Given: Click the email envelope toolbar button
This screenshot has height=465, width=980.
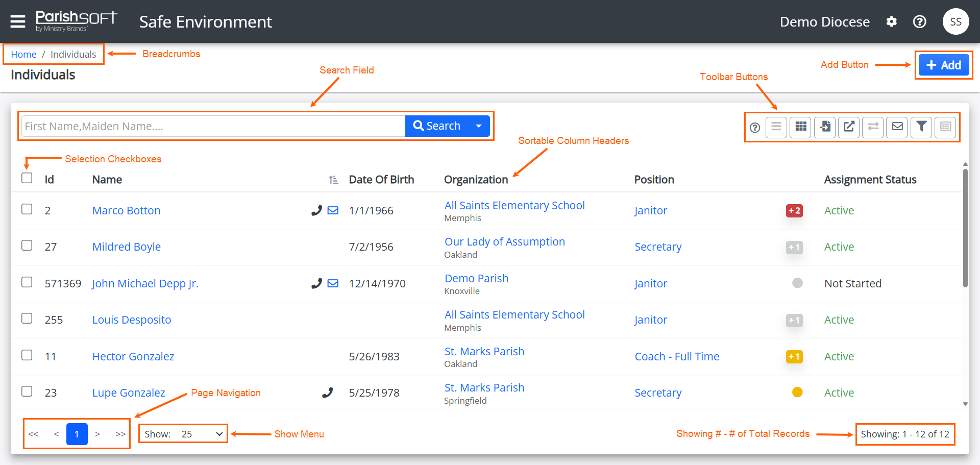Looking at the screenshot, I should click(x=897, y=127).
